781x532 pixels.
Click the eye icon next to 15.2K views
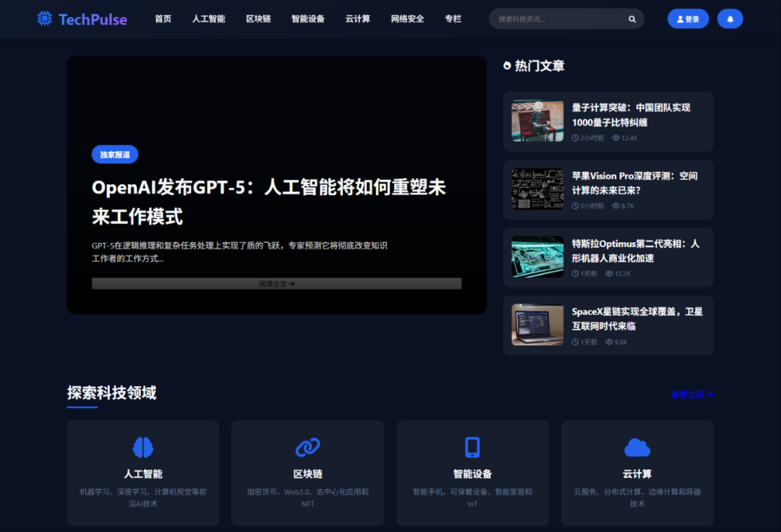pos(609,274)
